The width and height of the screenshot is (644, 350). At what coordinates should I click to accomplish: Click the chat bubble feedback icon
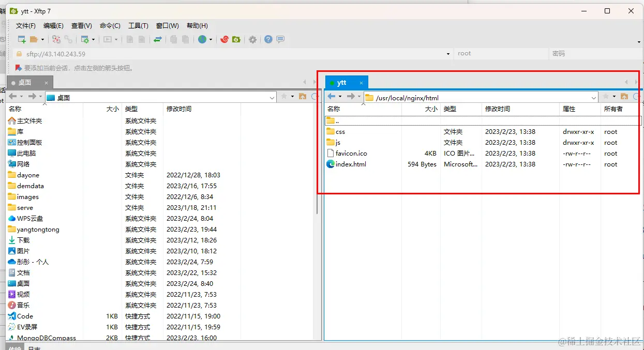click(x=280, y=39)
